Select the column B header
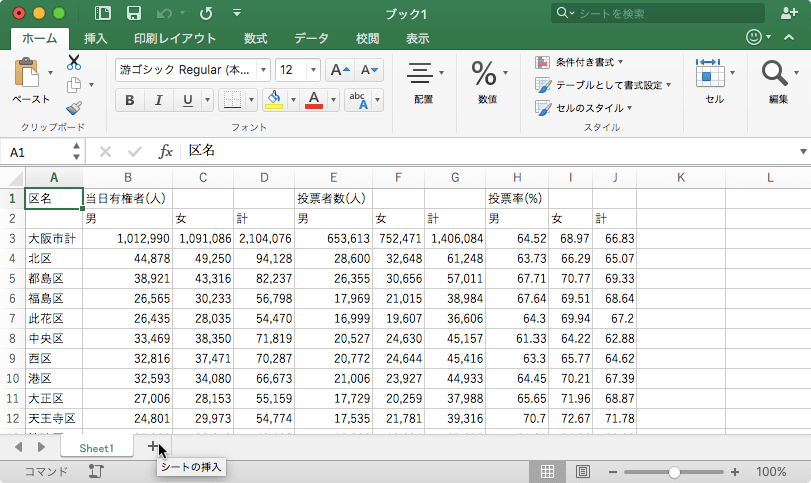Screen dimensions: 811x483 pyautogui.click(x=128, y=178)
